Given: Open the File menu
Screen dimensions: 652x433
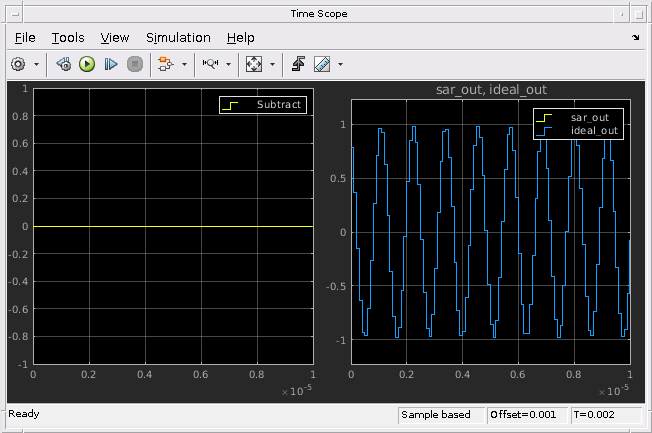Looking at the screenshot, I should point(25,38).
